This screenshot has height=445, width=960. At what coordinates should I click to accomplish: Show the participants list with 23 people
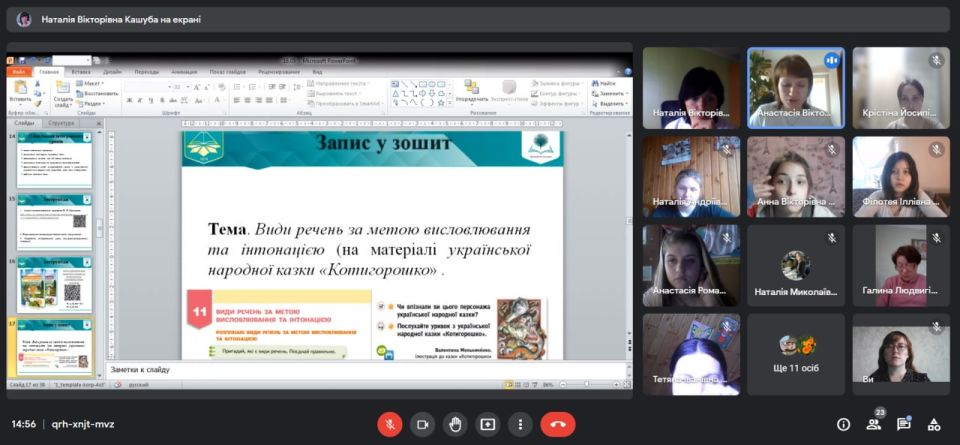pos(874,424)
